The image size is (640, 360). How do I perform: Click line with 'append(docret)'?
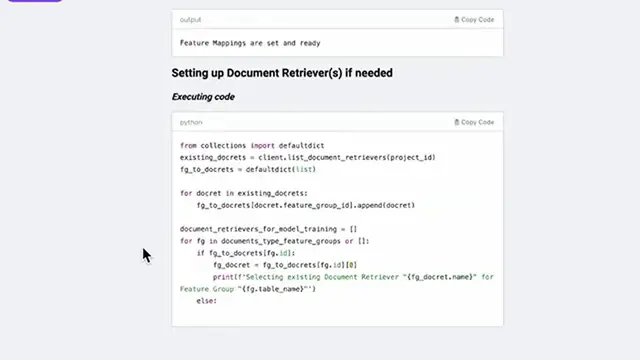click(306, 205)
